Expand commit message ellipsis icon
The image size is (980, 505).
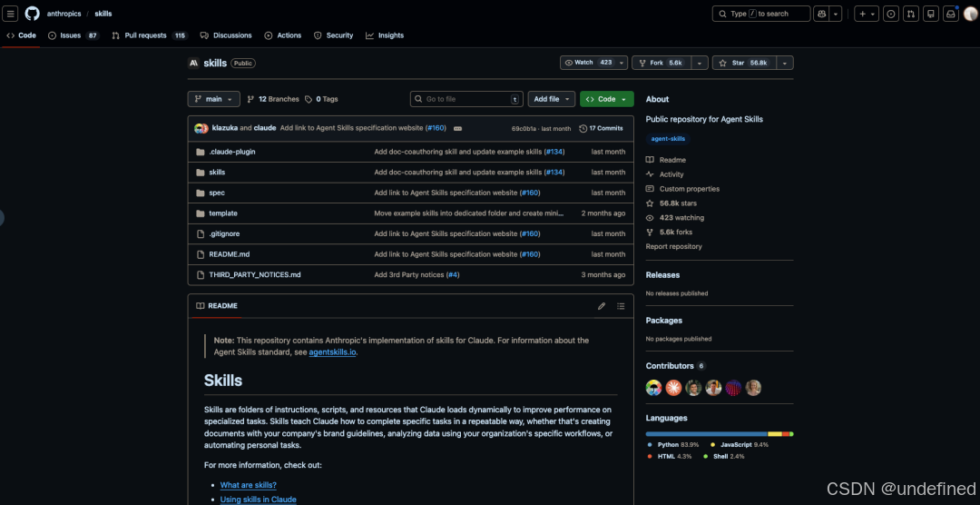pyautogui.click(x=457, y=128)
